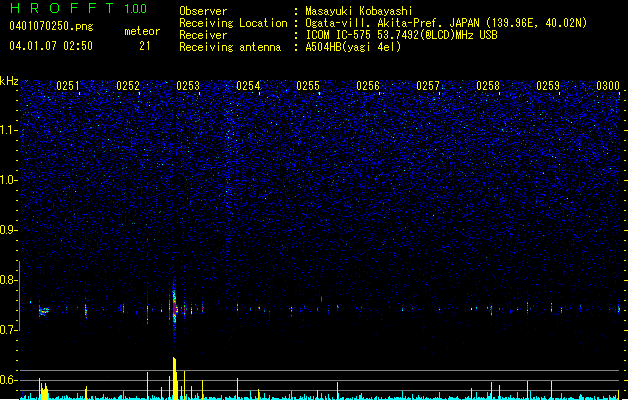Click the 0300 time marker

pyautogui.click(x=608, y=86)
